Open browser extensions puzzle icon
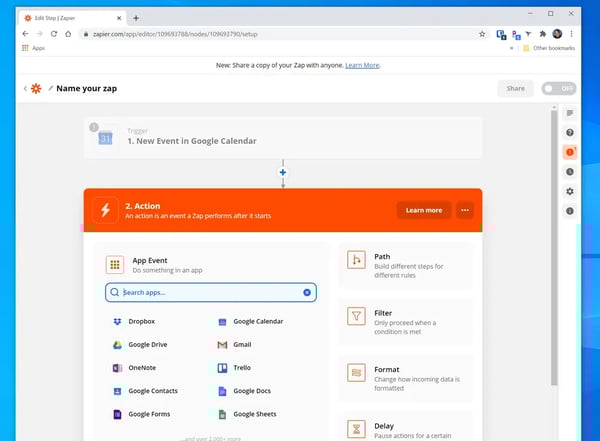The height and width of the screenshot is (441, 600). [x=543, y=34]
